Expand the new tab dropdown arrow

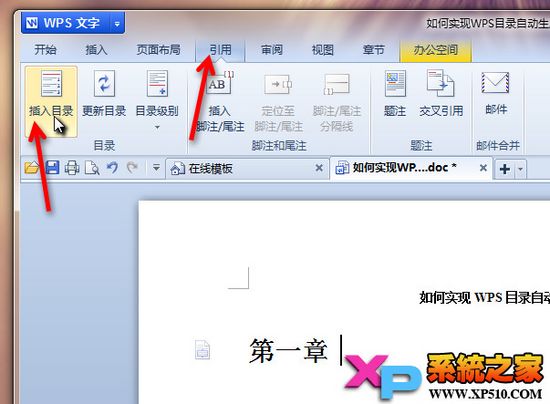(521, 169)
